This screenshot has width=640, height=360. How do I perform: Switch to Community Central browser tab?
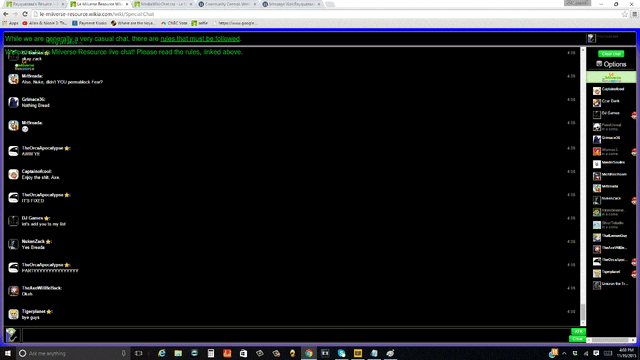click(x=227, y=4)
